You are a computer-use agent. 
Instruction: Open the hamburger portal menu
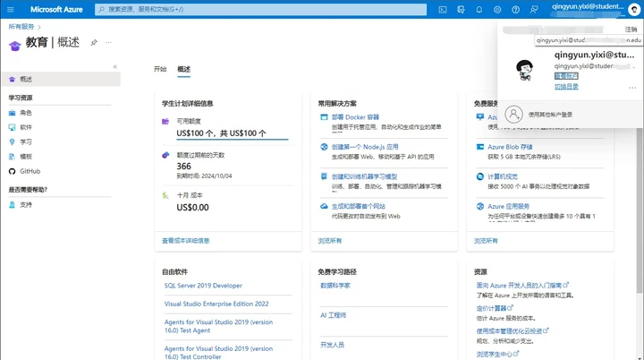click(x=10, y=10)
